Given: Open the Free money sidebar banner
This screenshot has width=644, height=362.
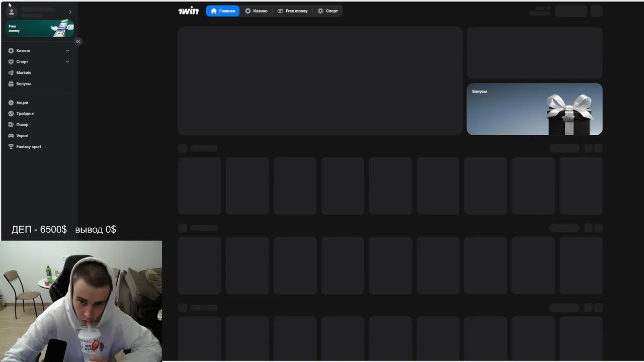Looking at the screenshot, I should 40,28.
